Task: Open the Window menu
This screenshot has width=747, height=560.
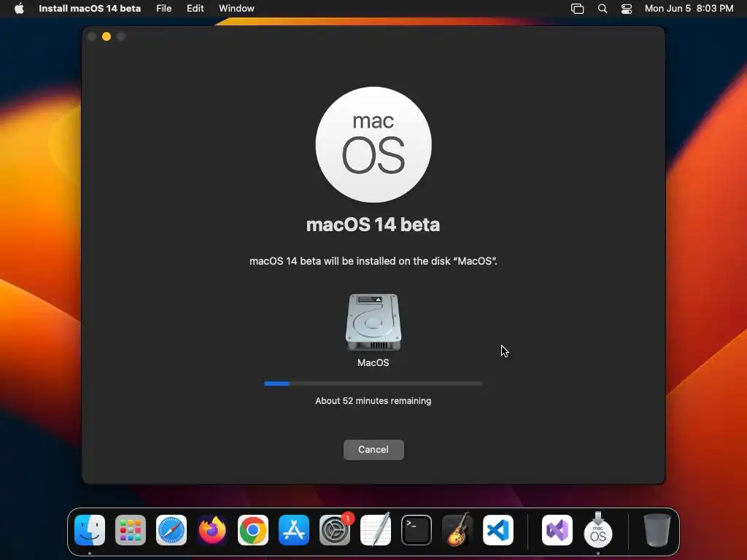Action: 236,9
